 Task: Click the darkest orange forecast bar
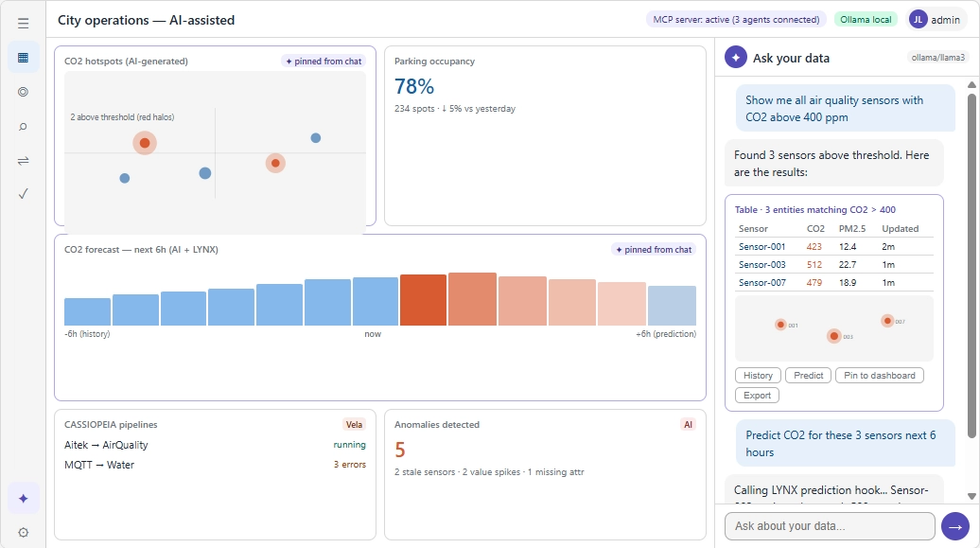tap(423, 300)
